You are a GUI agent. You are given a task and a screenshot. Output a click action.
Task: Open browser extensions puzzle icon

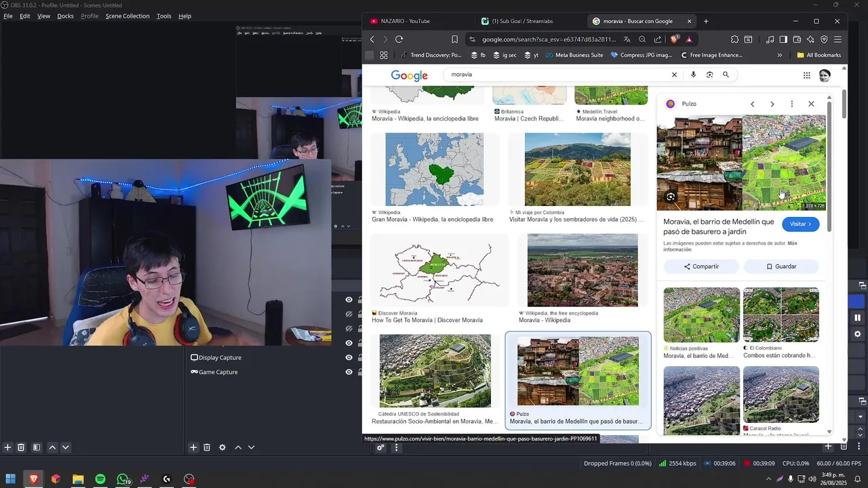(734, 39)
